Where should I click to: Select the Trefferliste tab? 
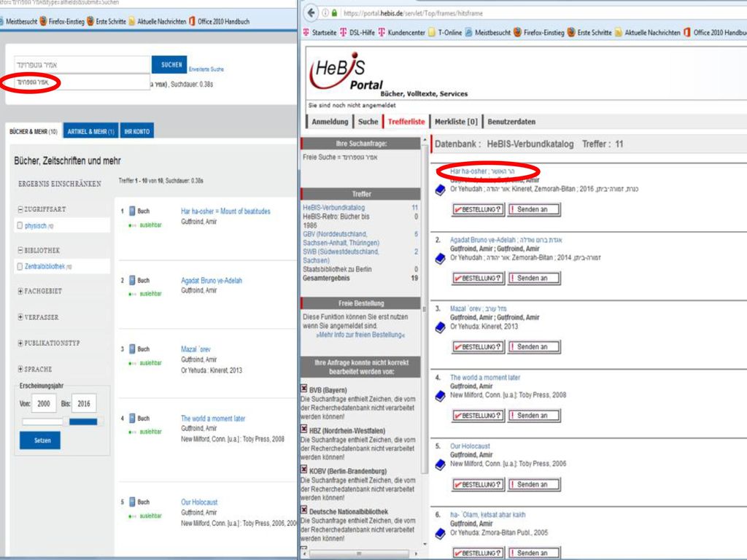[x=406, y=122]
